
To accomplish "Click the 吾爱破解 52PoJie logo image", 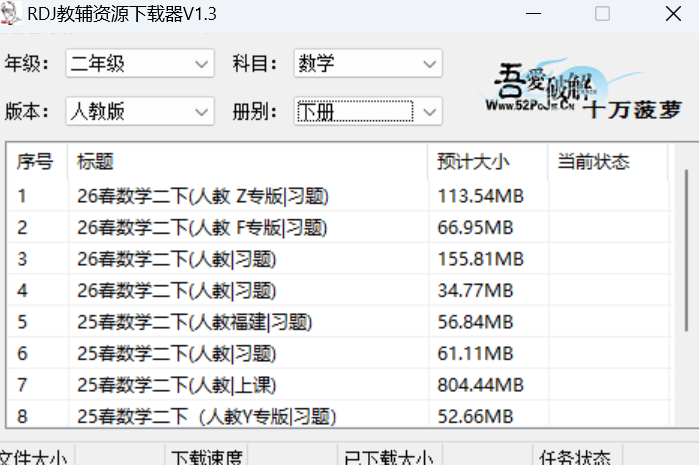I will pyautogui.click(x=582, y=90).
